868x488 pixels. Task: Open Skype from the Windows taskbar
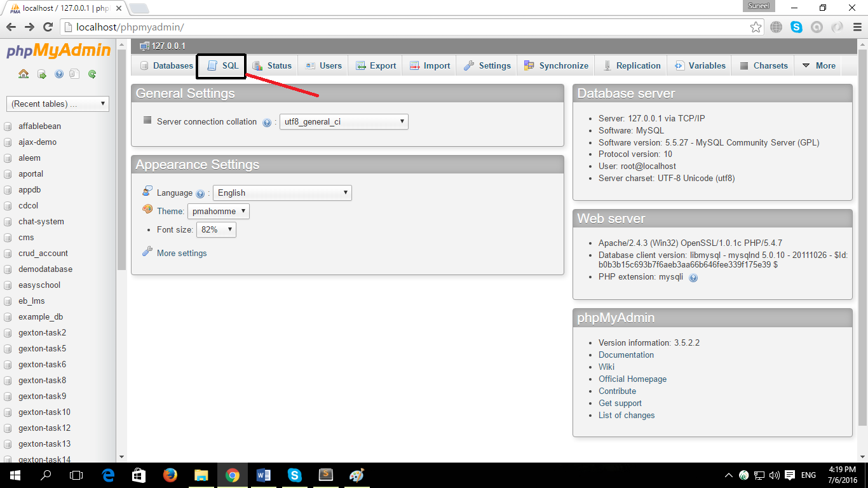pyautogui.click(x=294, y=475)
